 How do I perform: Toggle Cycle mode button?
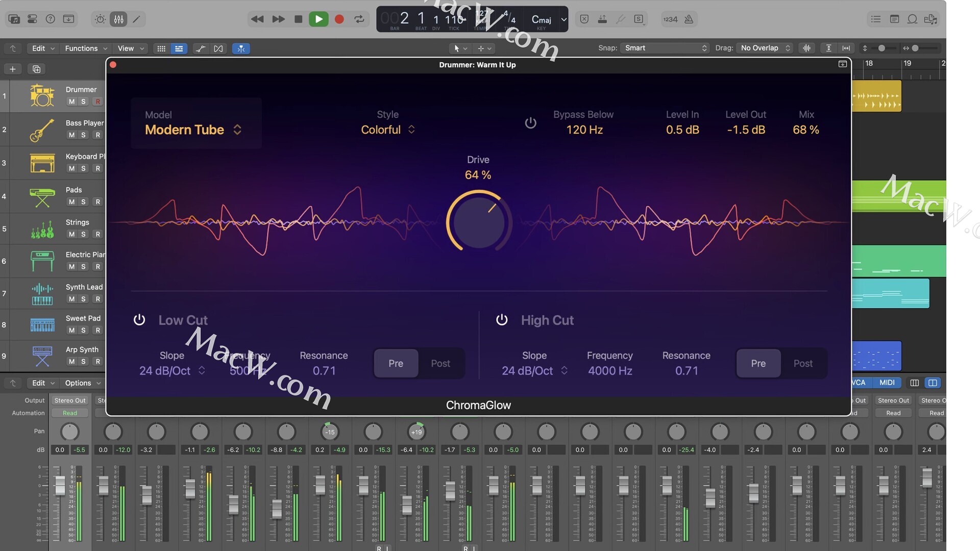coord(359,19)
